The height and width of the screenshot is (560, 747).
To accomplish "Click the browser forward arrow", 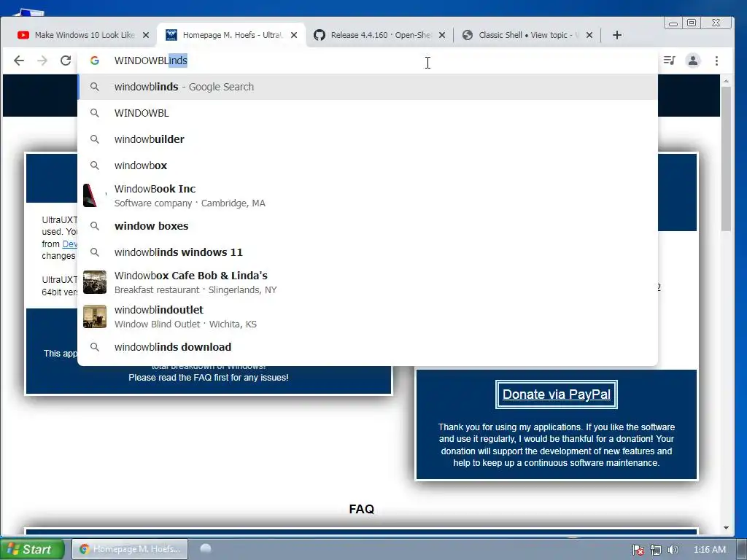I will click(x=42, y=61).
